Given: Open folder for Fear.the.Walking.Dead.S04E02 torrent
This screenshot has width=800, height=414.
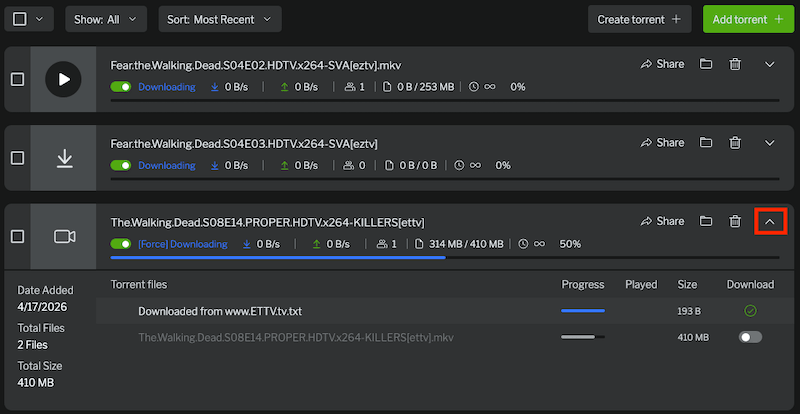Looking at the screenshot, I should pyautogui.click(x=706, y=64).
